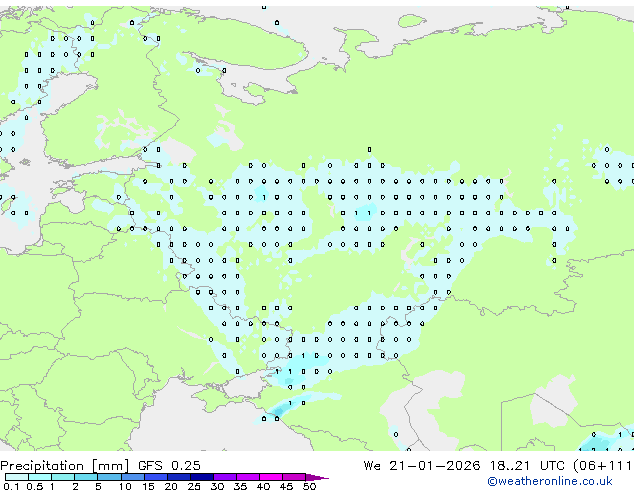Click the '0.1' legend scale label
Screen dimensions: 634x490
point(11,486)
